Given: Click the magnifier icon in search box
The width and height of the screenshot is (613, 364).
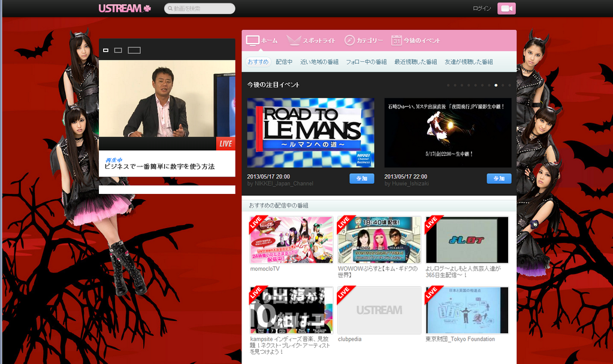Looking at the screenshot, I should (170, 8).
